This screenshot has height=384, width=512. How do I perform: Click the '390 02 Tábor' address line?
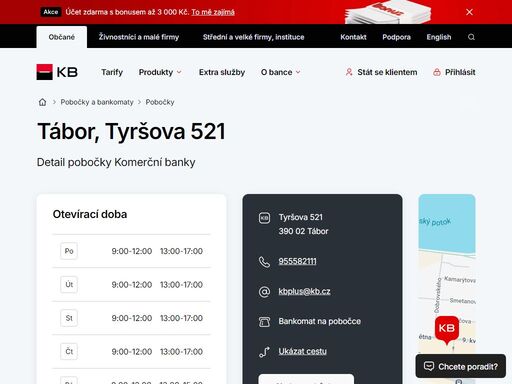(x=303, y=231)
